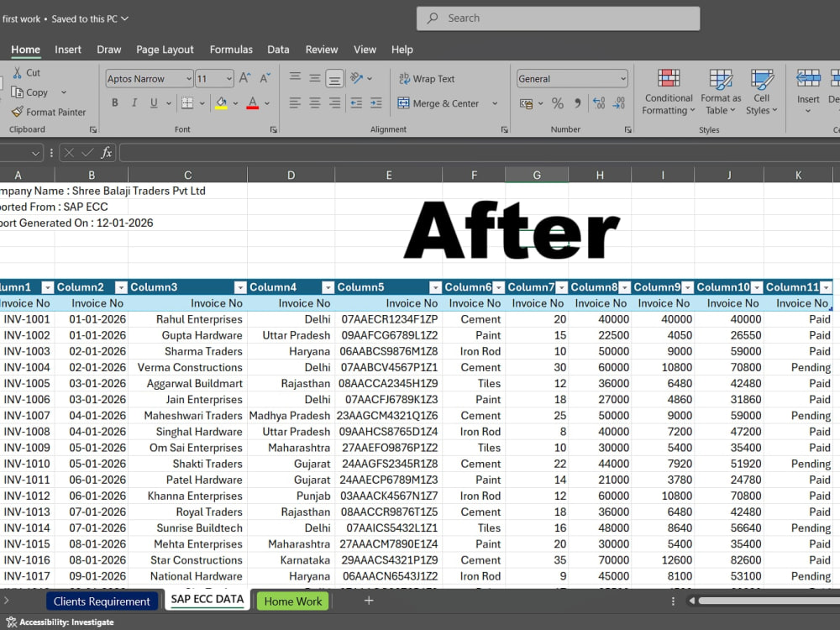Image resolution: width=840 pixels, height=630 pixels.
Task: Toggle Underline formatting
Action: pyautogui.click(x=154, y=102)
